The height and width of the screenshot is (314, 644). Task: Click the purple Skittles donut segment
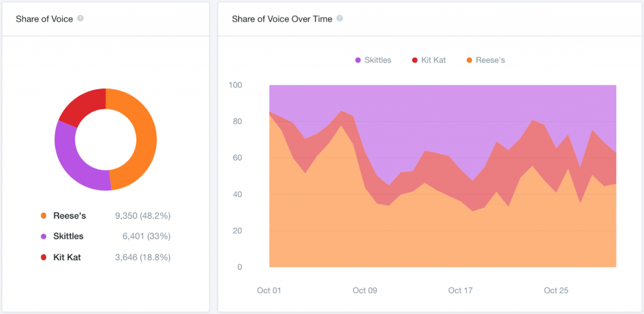click(74, 162)
